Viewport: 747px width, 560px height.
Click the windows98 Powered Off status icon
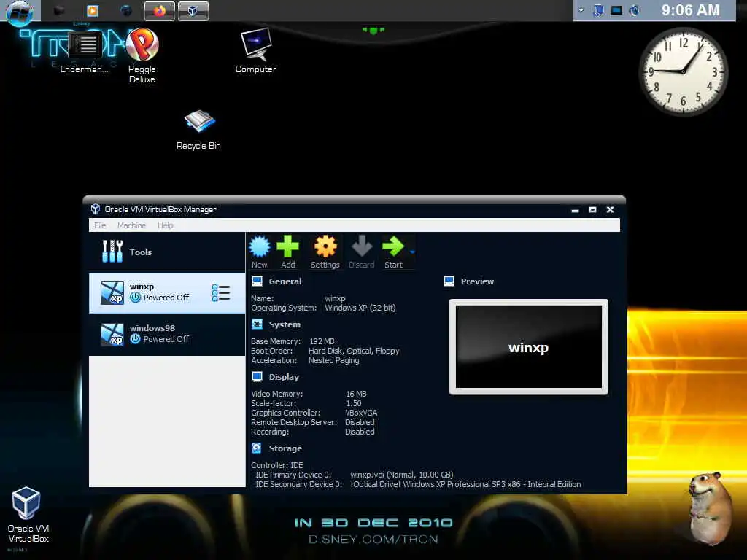pyautogui.click(x=135, y=338)
